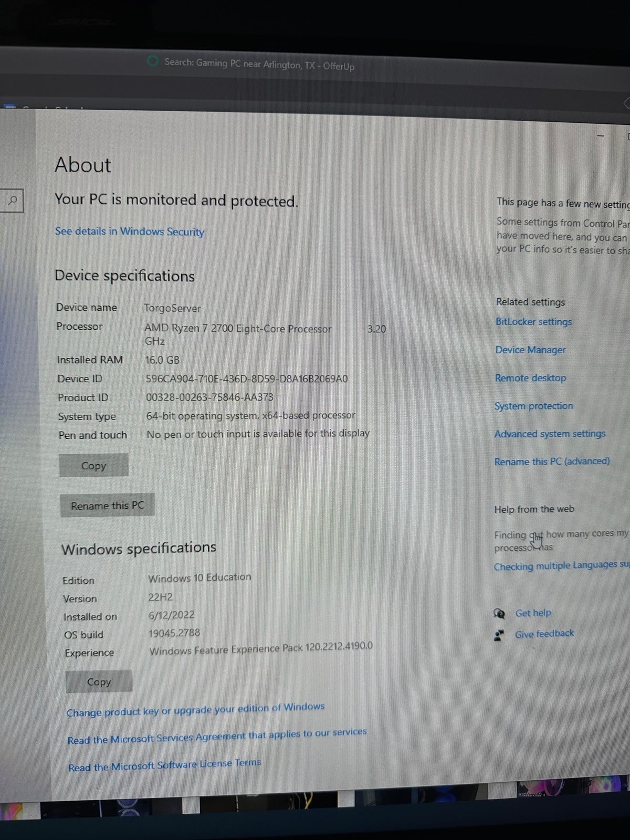Screen dimensions: 630x840
Task: Click the version value 22H2
Action: pyautogui.click(x=160, y=597)
